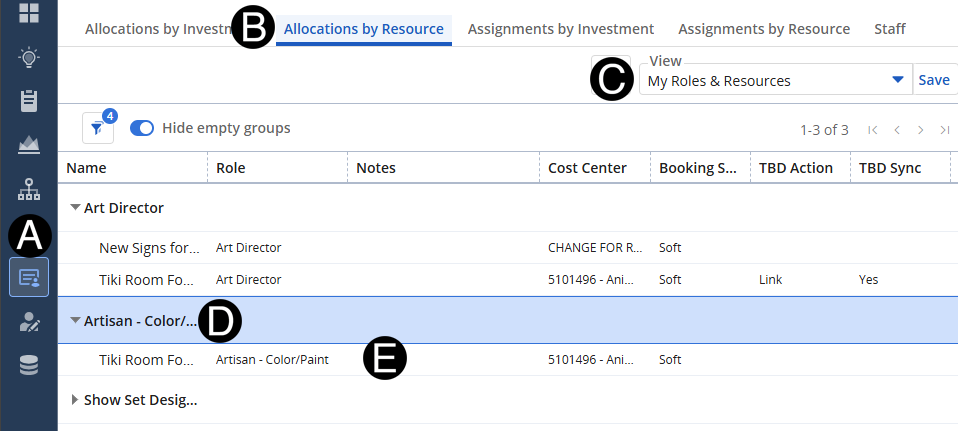Click the Cost Center column header
958x431 pixels.
click(588, 168)
